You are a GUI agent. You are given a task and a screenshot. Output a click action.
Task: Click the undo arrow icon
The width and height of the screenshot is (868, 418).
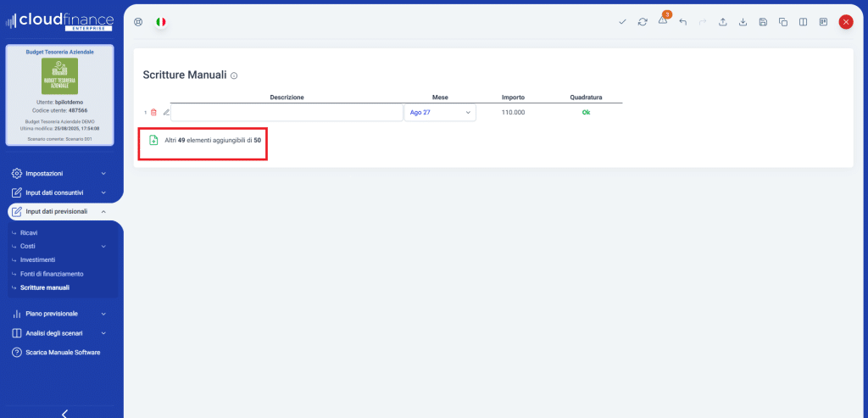point(683,22)
